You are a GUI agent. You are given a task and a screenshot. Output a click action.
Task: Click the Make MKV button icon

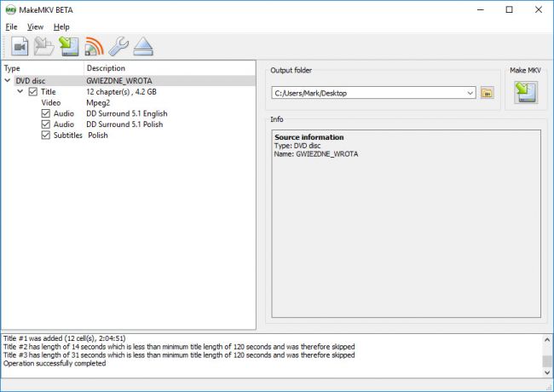click(x=525, y=92)
